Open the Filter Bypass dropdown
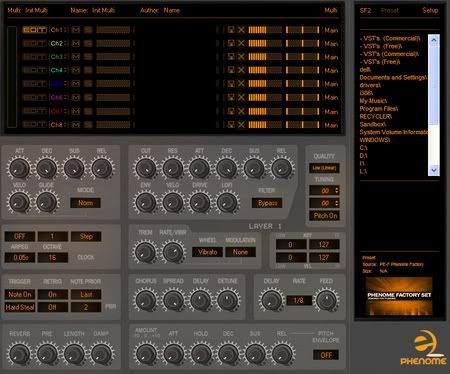 pyautogui.click(x=267, y=203)
